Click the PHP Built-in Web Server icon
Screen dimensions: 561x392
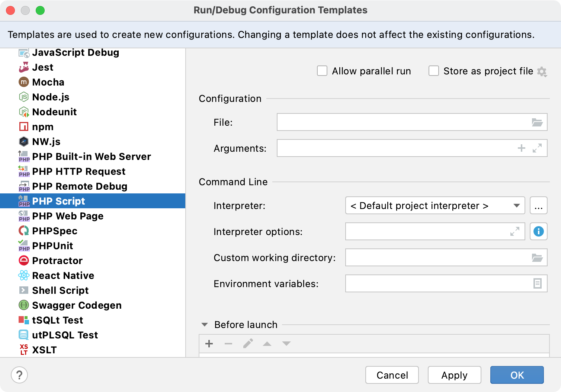[x=24, y=157]
